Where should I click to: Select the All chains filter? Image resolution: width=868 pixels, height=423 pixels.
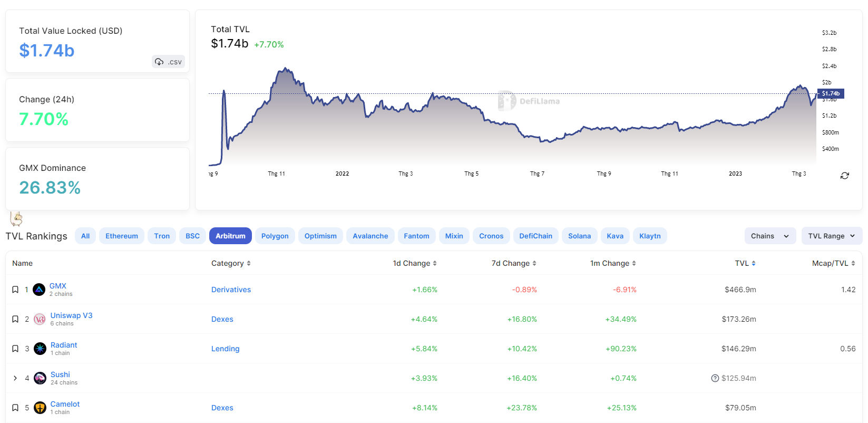[x=85, y=236]
